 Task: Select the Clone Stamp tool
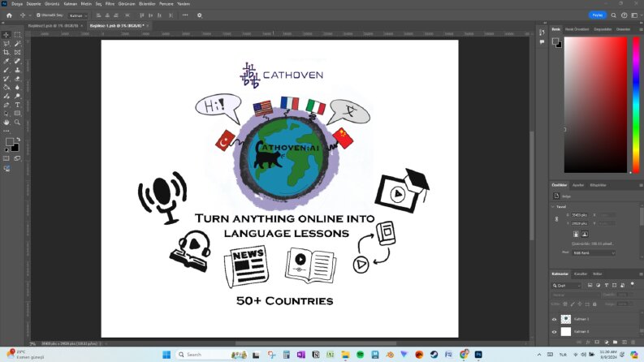(x=17, y=70)
